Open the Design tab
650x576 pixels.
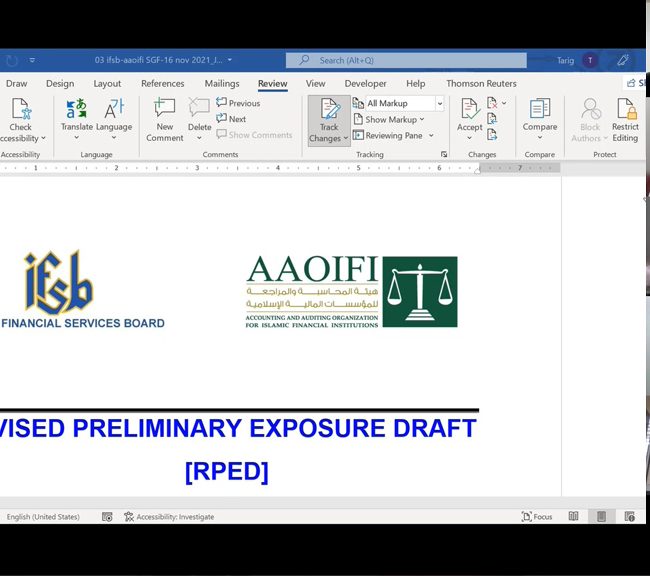tap(60, 83)
